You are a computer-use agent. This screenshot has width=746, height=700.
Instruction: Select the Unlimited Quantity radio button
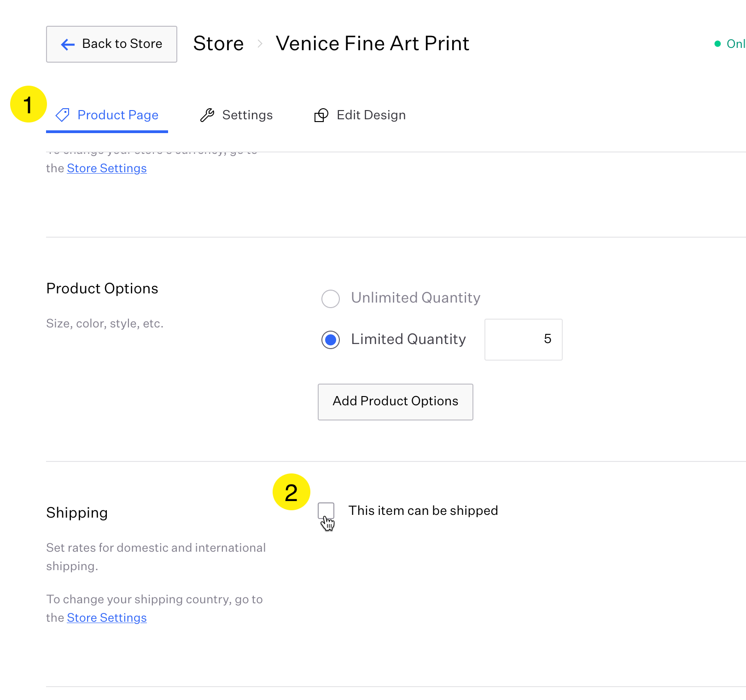(x=331, y=298)
